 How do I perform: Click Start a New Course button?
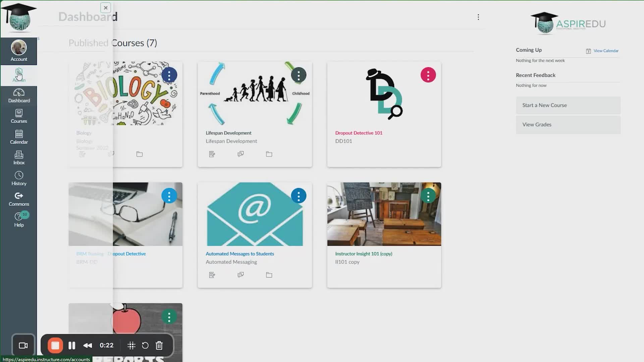[x=568, y=105]
